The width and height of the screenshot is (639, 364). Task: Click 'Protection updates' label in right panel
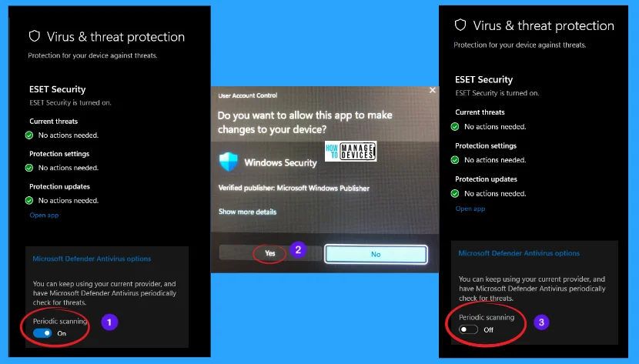coord(486,179)
